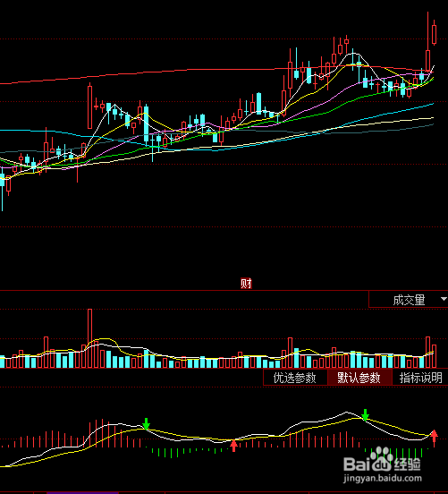448x494 pixels.
Task: Click the dropdown arrow beside 成交量
Action: 444,299
